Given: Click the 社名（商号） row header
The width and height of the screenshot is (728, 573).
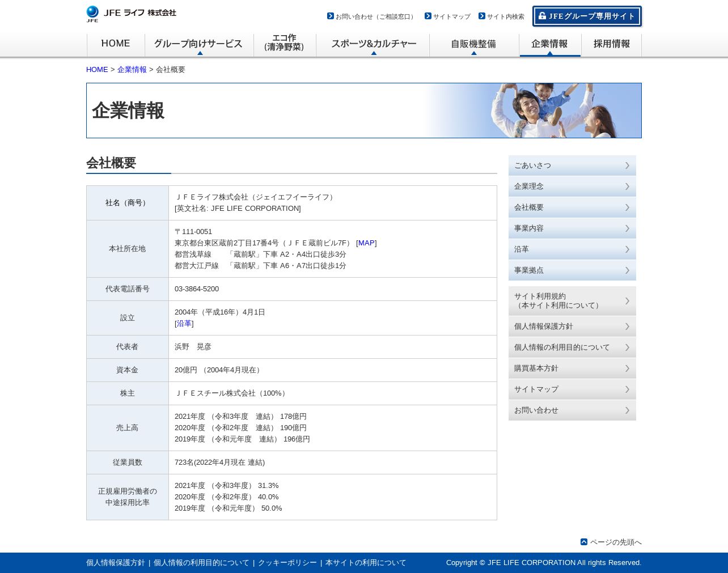Looking at the screenshot, I should [x=128, y=203].
